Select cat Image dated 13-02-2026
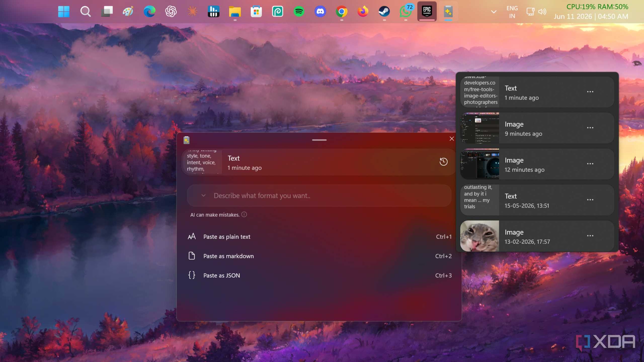Viewport: 644px width, 362px height. 537,236
